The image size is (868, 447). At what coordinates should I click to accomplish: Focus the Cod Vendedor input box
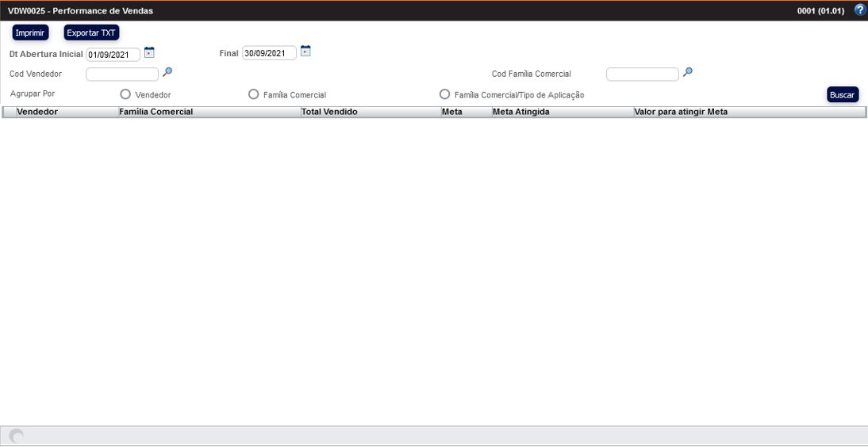click(x=122, y=74)
